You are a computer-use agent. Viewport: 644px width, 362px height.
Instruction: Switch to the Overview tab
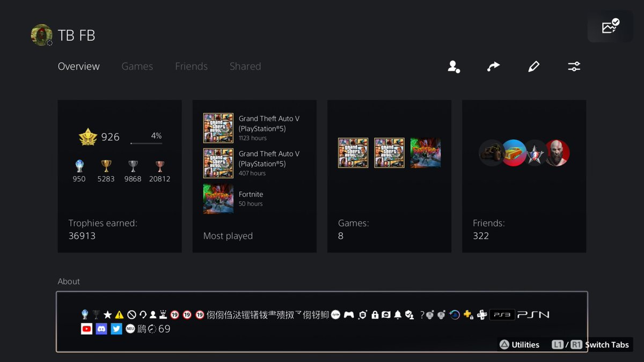tap(79, 67)
